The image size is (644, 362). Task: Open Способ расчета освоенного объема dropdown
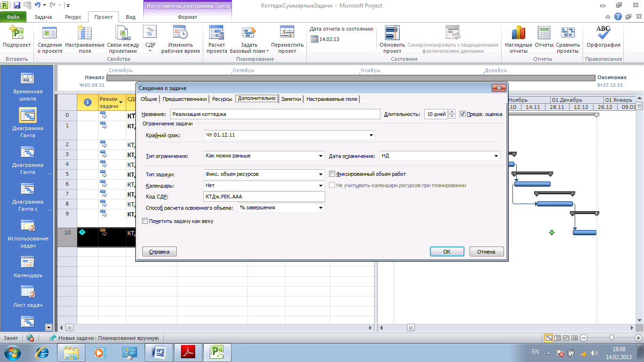coord(321,207)
